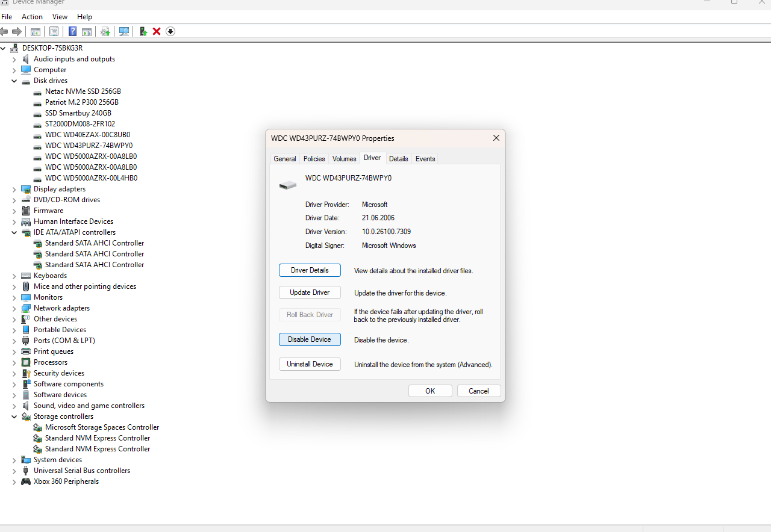Click the chip icon beside Firmware
The width and height of the screenshot is (771, 532).
pyautogui.click(x=26, y=211)
